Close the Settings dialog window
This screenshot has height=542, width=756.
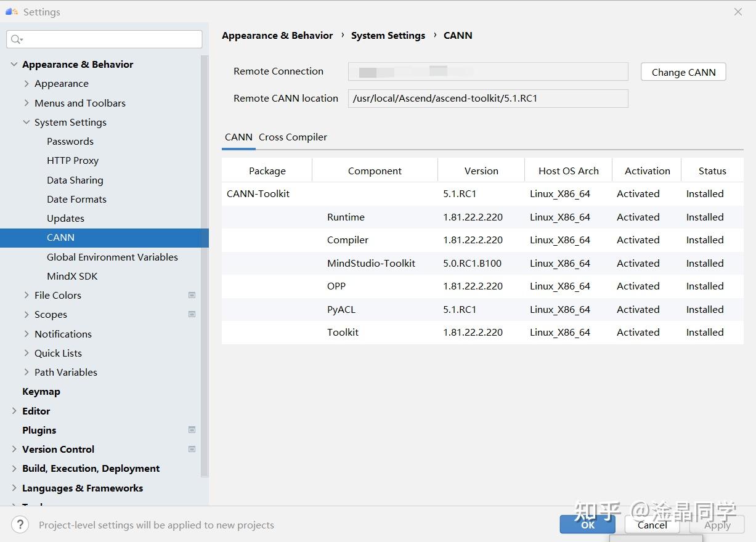[738, 12]
